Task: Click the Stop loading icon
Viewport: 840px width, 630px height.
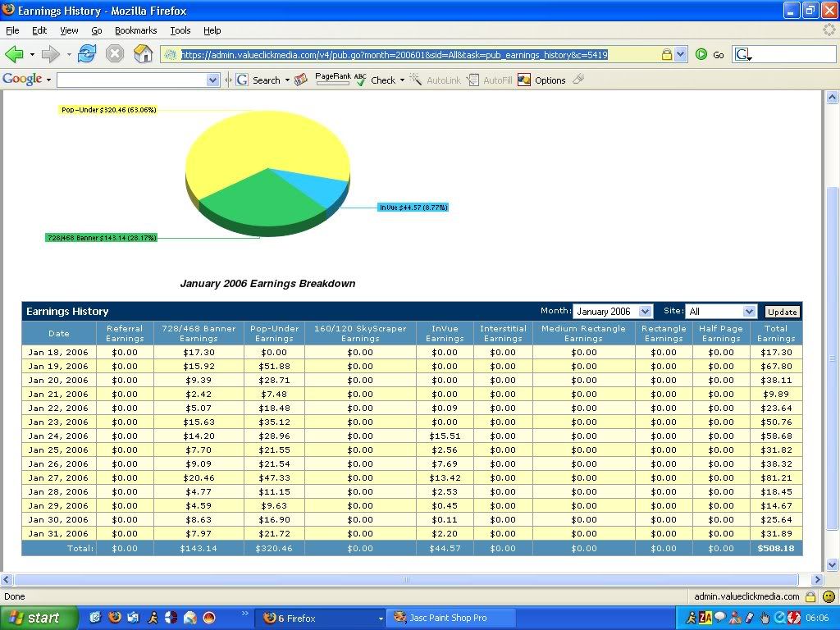Action: pos(115,54)
